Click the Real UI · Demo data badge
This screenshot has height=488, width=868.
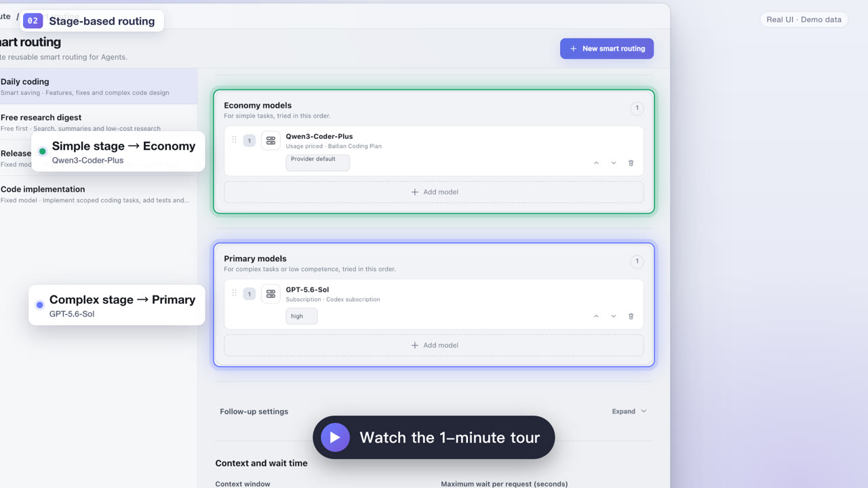804,20
